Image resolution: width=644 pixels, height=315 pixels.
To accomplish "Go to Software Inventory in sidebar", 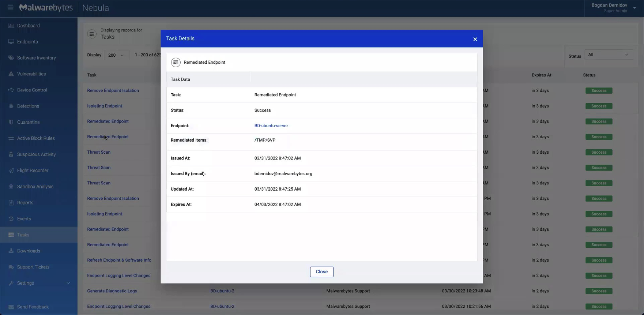I will coord(36,58).
